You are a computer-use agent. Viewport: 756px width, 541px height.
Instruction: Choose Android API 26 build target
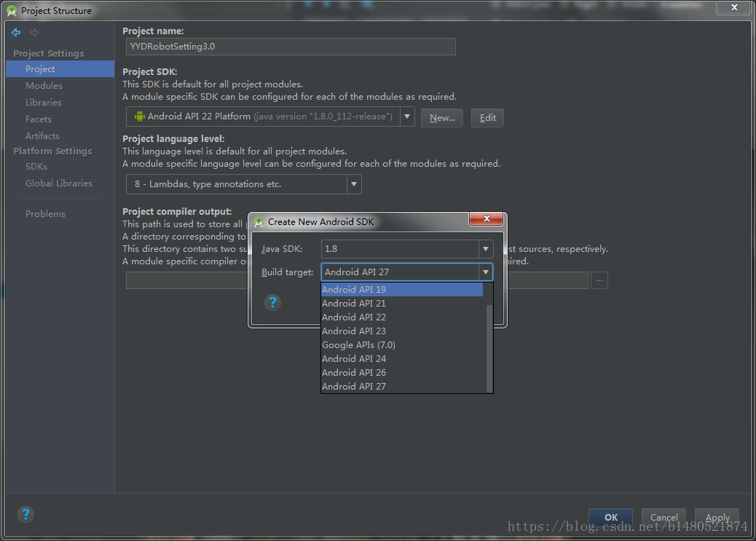(402, 373)
